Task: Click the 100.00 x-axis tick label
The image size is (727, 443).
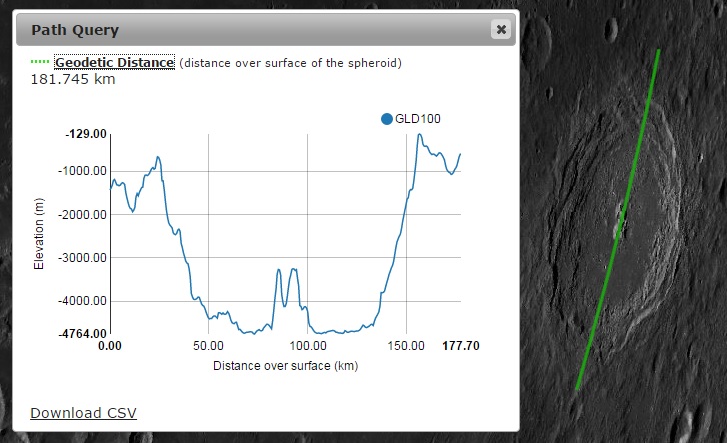Action: coord(307,346)
